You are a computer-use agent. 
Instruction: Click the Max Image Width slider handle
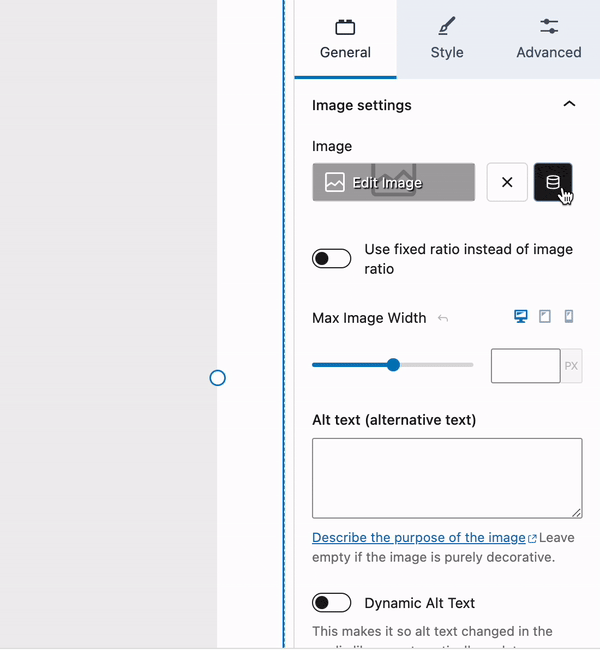tap(393, 365)
